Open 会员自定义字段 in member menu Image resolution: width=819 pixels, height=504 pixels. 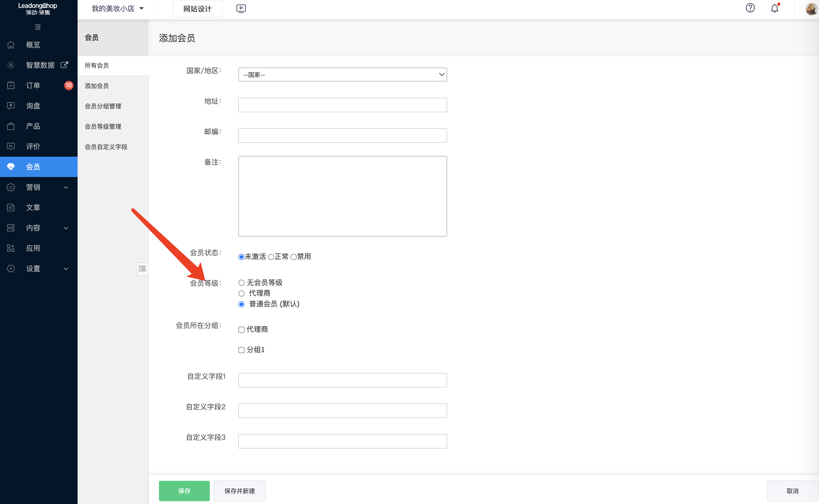pos(105,147)
